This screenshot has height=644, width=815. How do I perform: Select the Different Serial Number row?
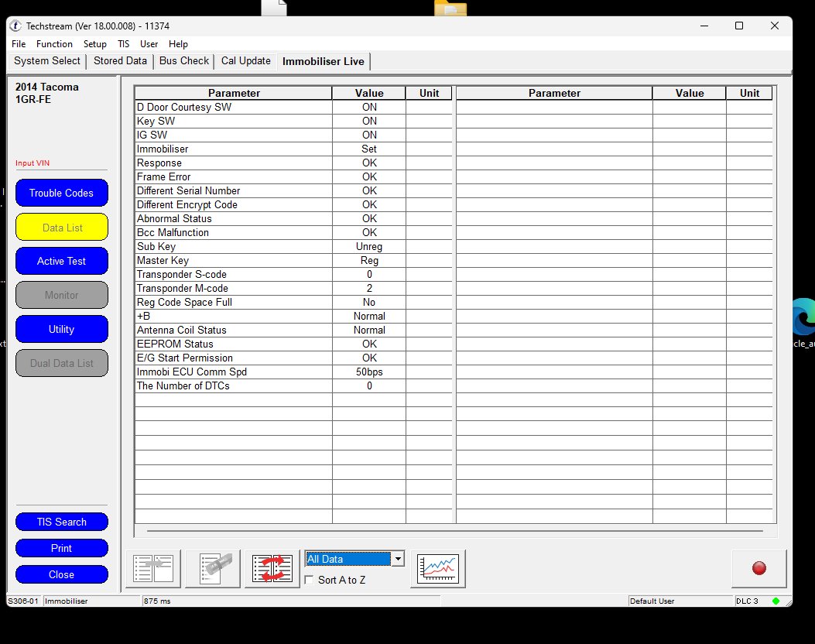pyautogui.click(x=293, y=190)
